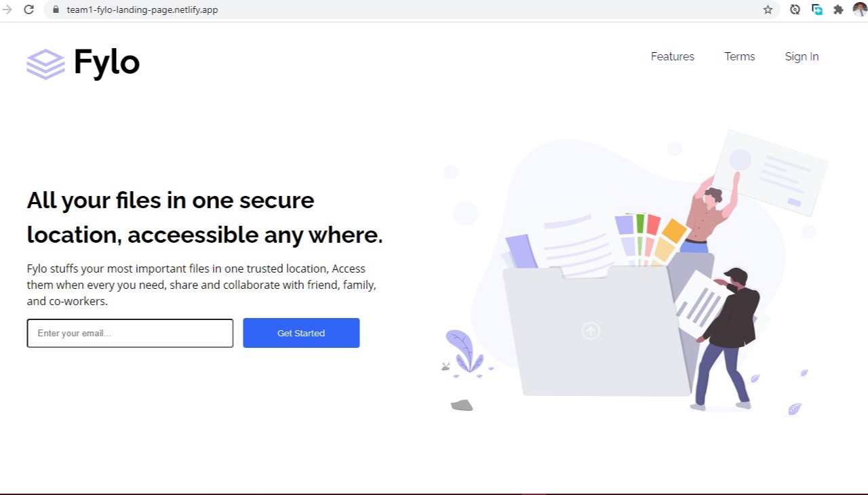
Task: Click the circular sync-arrows extension icon
Action: click(x=795, y=9)
